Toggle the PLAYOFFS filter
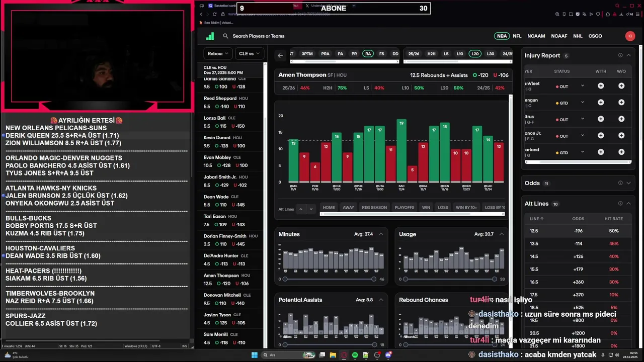The image size is (644, 362). [405, 207]
